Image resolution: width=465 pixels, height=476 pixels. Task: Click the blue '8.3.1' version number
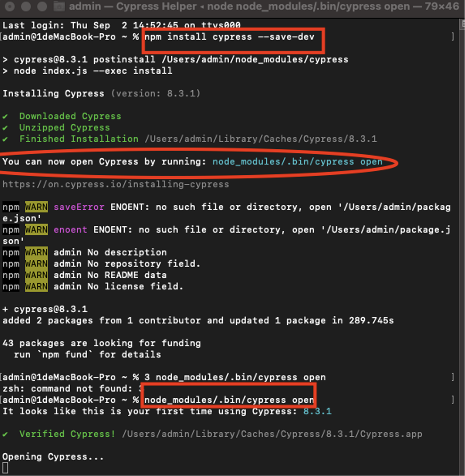pos(317,412)
